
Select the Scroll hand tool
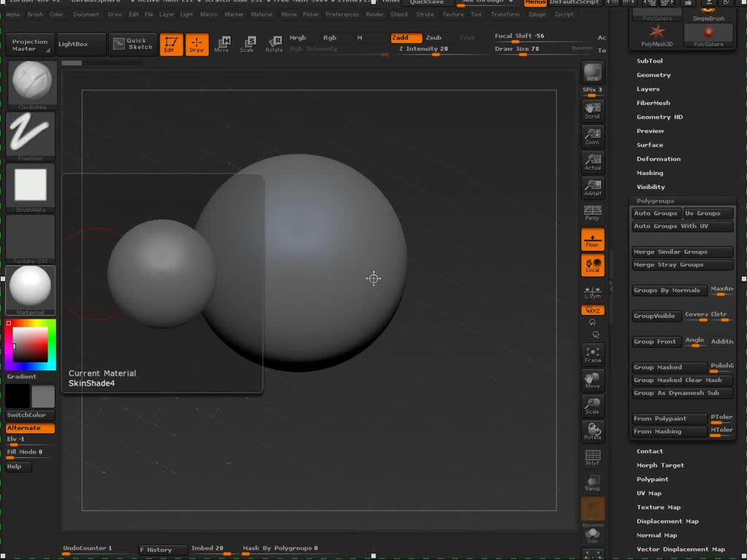pyautogui.click(x=592, y=110)
